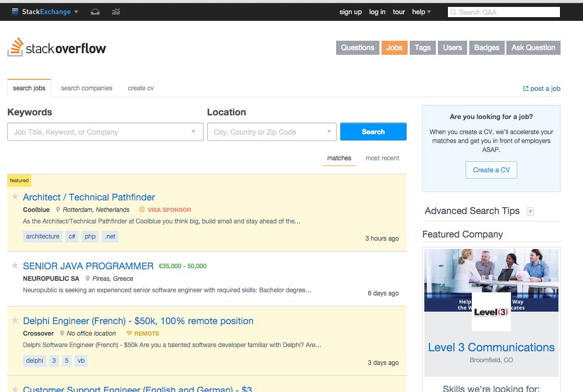Open the Customer Support Engineer job listing
Image resolution: width=583 pixels, height=392 pixels.
point(138,389)
